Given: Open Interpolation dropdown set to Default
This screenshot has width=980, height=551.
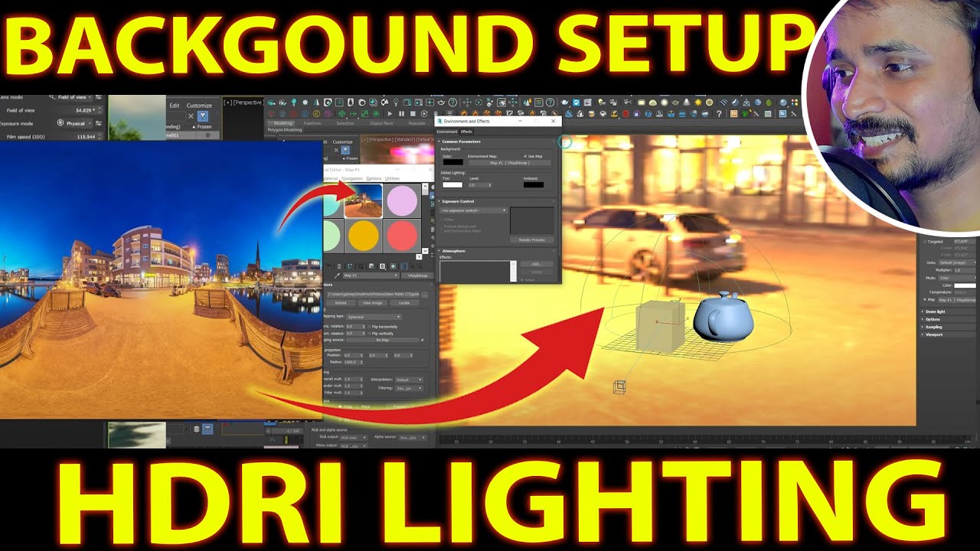Looking at the screenshot, I should [x=409, y=380].
